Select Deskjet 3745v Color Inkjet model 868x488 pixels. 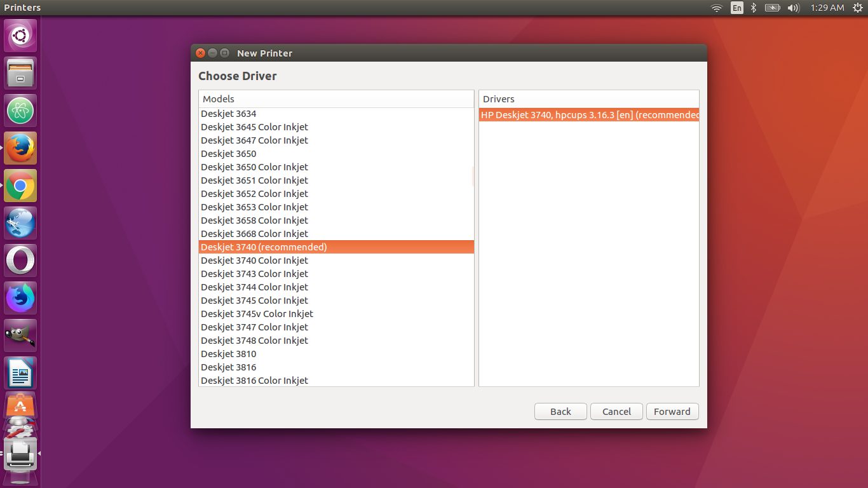pos(257,314)
